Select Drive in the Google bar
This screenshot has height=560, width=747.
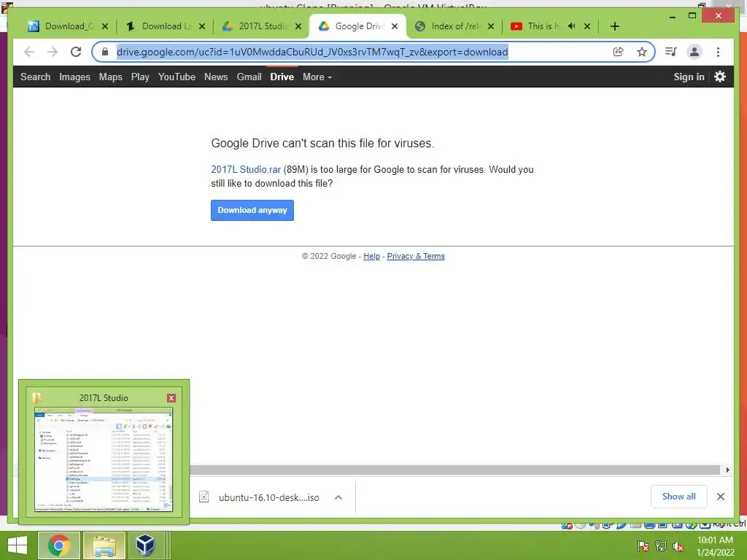coord(282,77)
